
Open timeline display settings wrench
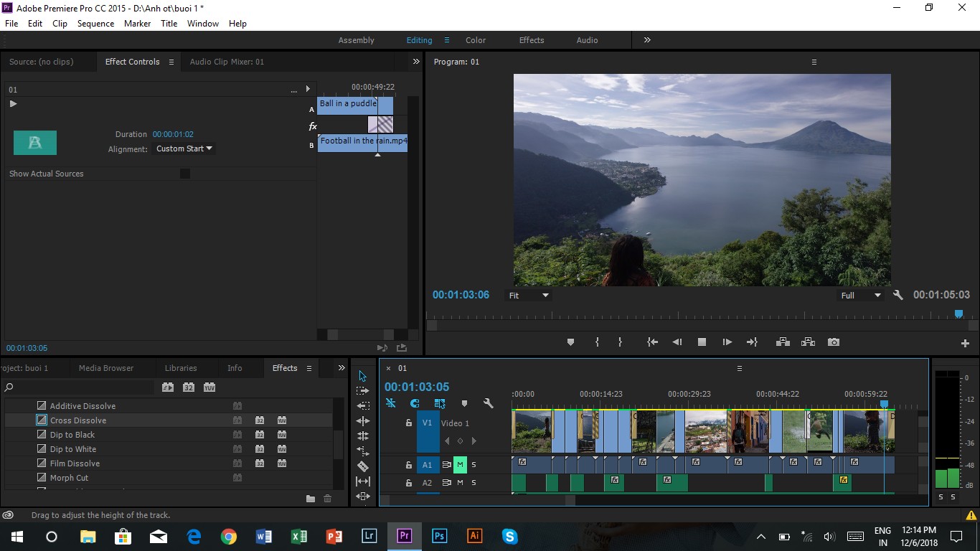489,403
